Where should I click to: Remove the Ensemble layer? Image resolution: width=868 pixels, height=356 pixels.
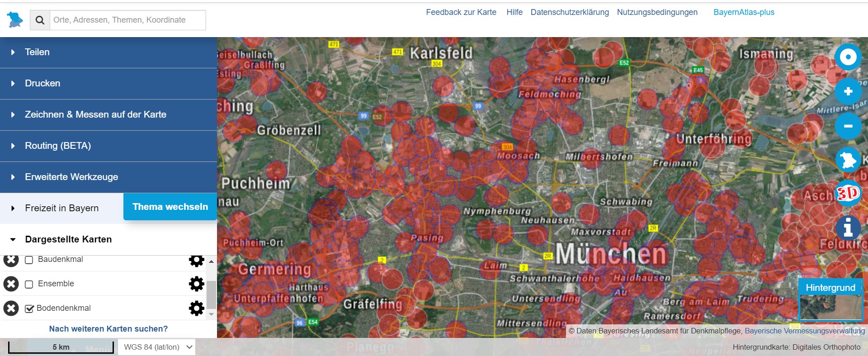pyautogui.click(x=11, y=284)
